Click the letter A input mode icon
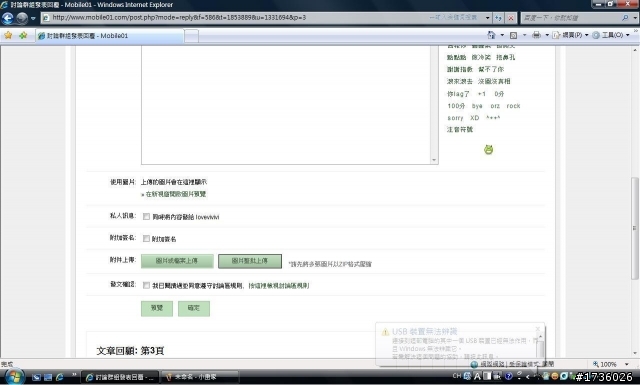640x385 pixels. (x=478, y=376)
